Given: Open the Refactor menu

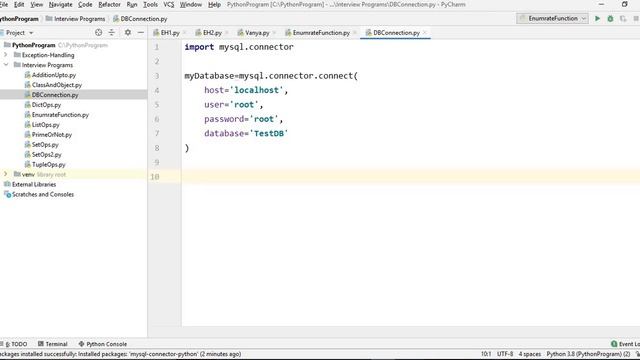Looking at the screenshot, I should point(109,4).
